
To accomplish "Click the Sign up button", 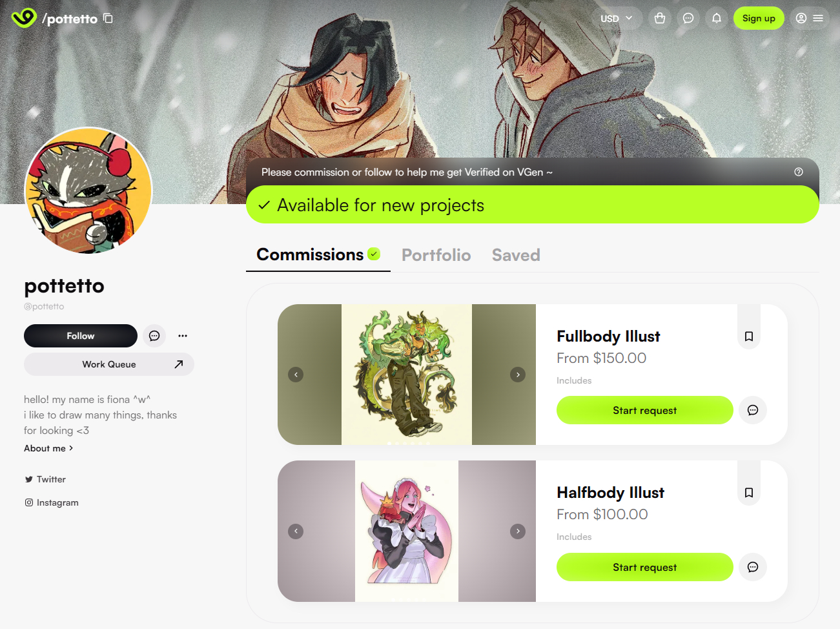I will pyautogui.click(x=759, y=18).
